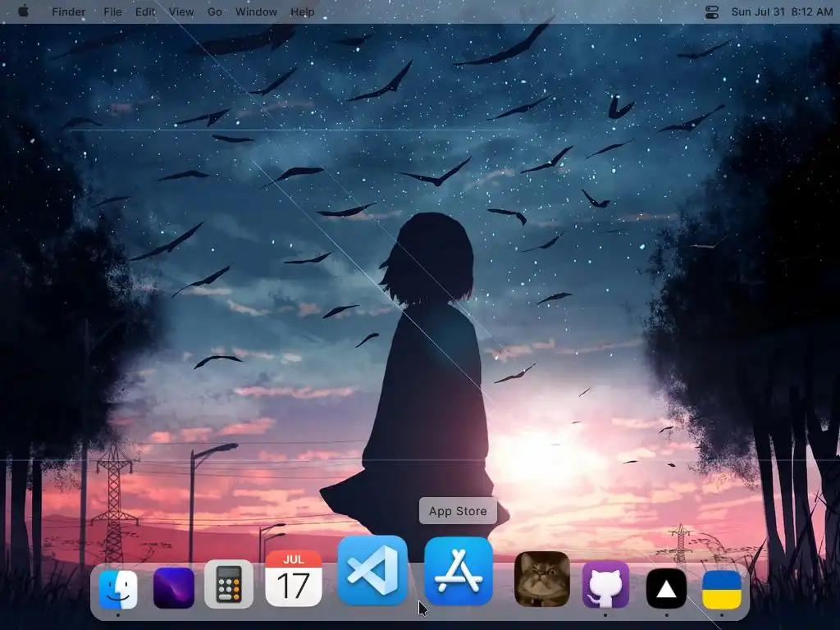Open the blue and yellow flag app
The width and height of the screenshot is (840, 630).
[722, 590]
